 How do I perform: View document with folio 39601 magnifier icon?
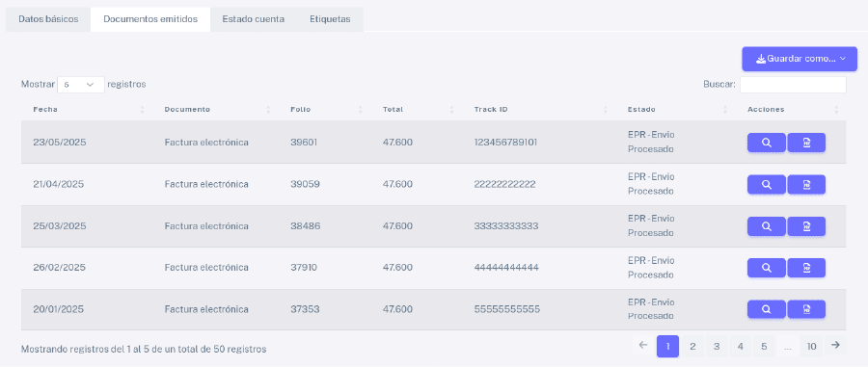tap(766, 143)
